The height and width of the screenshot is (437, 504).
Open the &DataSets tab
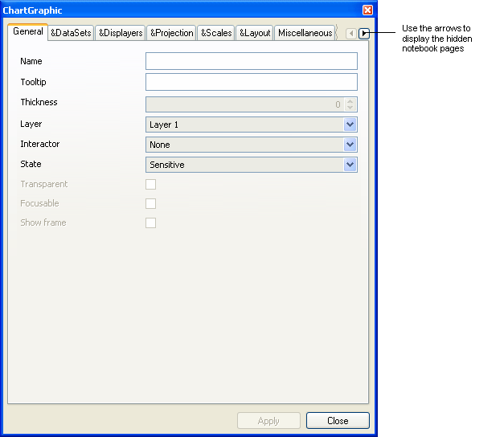click(x=71, y=33)
